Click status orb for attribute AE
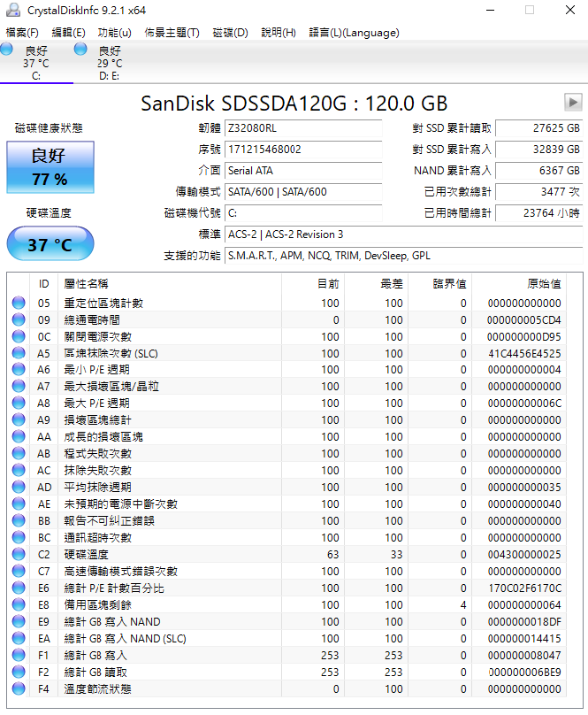The image size is (588, 715). coord(19,504)
